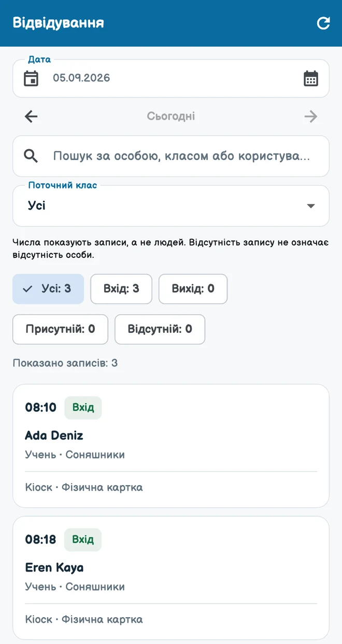This screenshot has height=644, width=342.
Task: Filter by 'Вихід: 0' chip
Action: click(193, 289)
